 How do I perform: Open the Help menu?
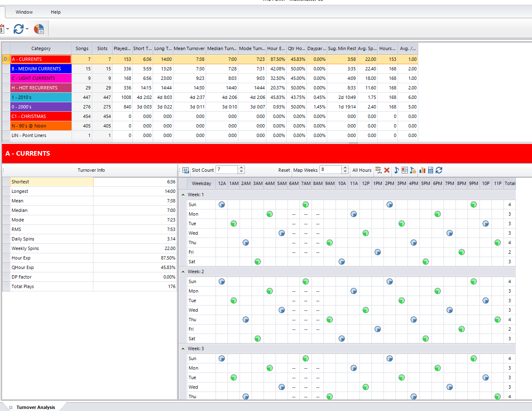[x=56, y=12]
